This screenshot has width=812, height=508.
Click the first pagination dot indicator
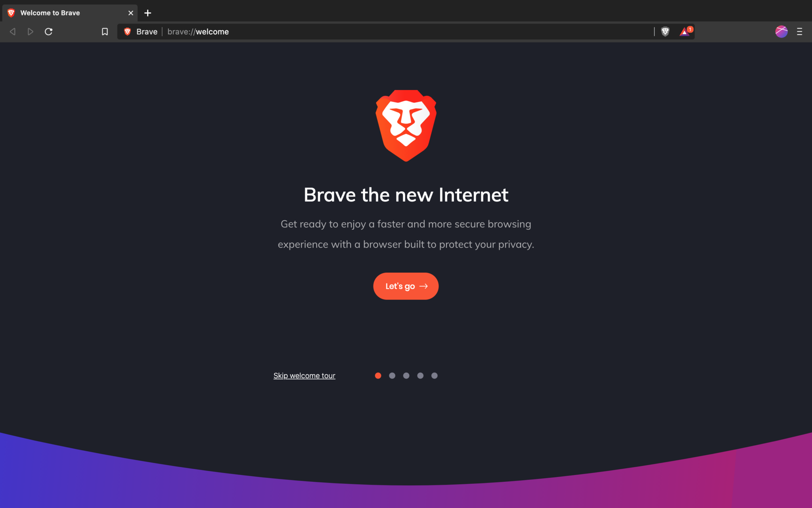(x=377, y=375)
